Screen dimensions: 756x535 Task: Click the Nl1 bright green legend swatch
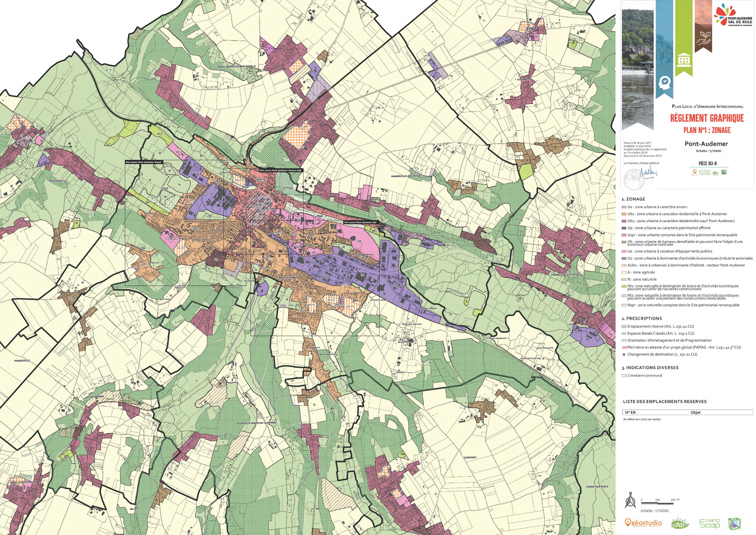coord(624,286)
